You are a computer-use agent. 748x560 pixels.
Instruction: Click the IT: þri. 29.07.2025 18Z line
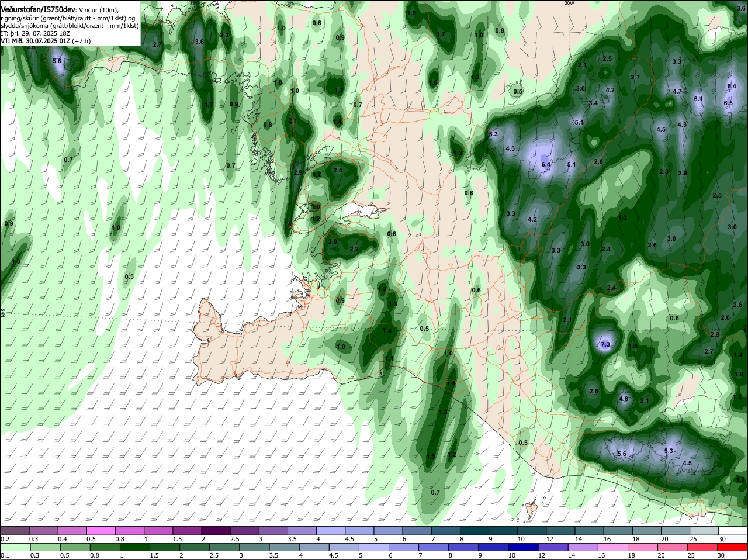point(36,33)
